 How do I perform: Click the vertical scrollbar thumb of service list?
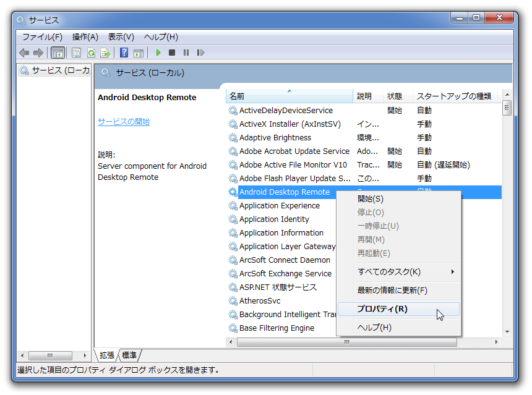[x=507, y=108]
